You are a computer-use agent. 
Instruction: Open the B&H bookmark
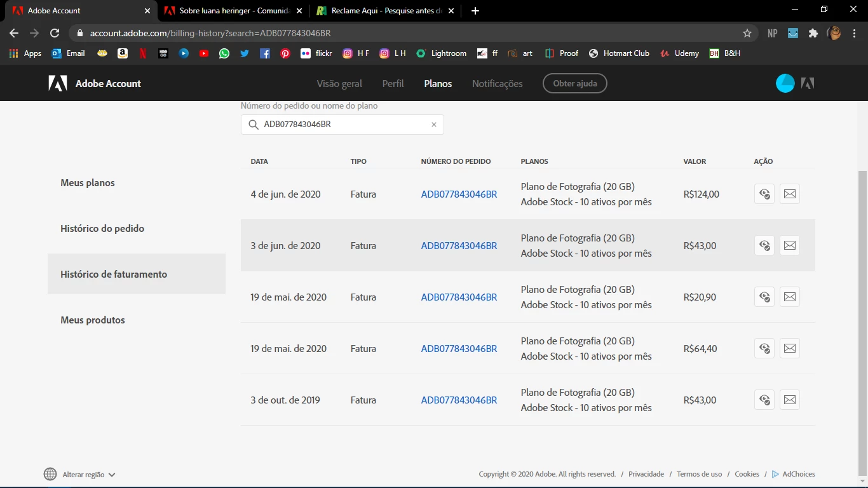click(x=724, y=53)
